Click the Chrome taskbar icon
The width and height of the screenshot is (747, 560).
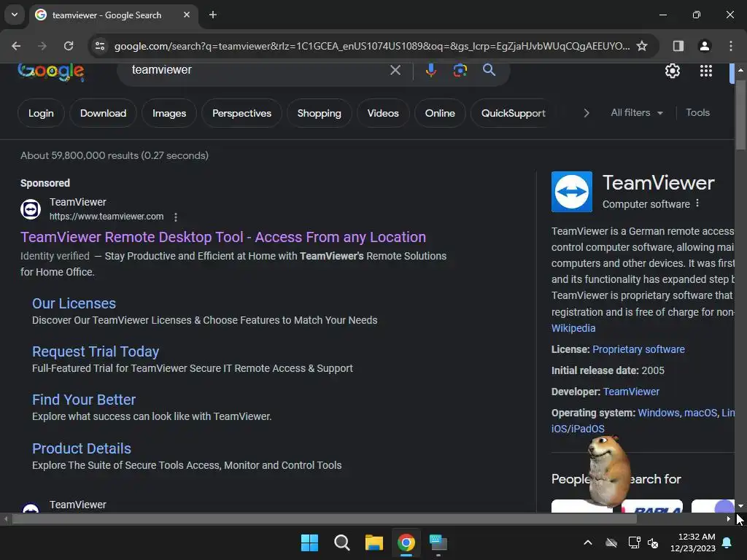coord(406,542)
